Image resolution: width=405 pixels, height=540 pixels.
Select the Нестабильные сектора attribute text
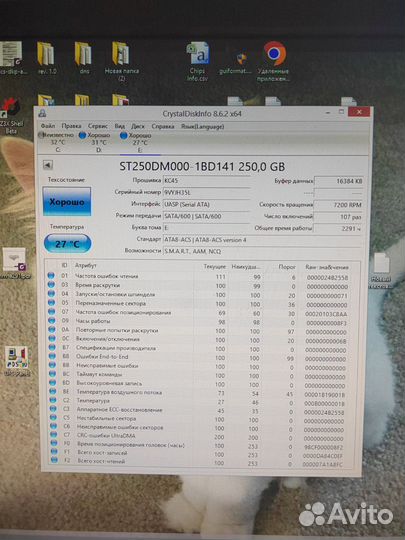coord(106,418)
